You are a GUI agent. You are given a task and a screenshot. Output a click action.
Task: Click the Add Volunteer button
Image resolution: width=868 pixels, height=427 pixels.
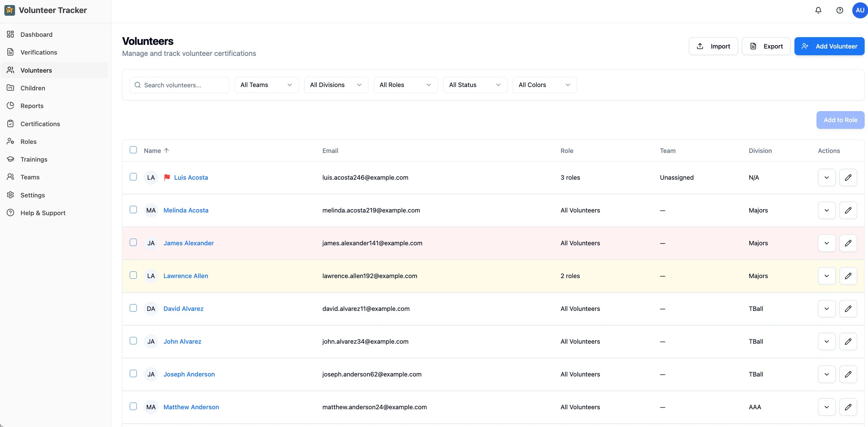click(829, 46)
